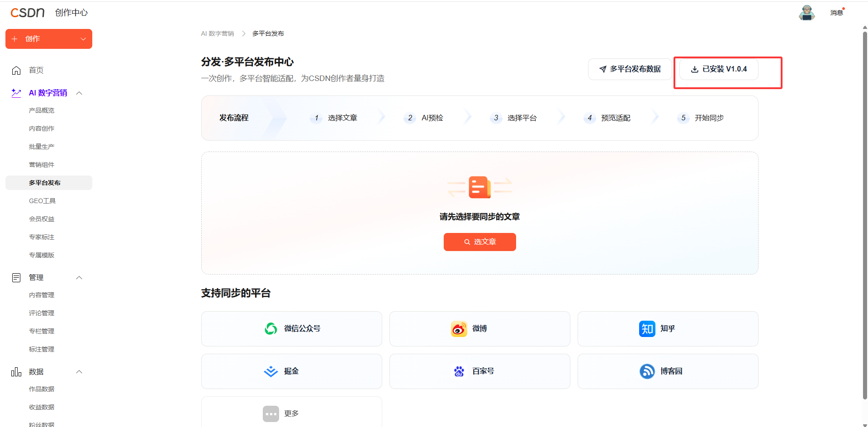Select the 百家号 platform card

(480, 371)
